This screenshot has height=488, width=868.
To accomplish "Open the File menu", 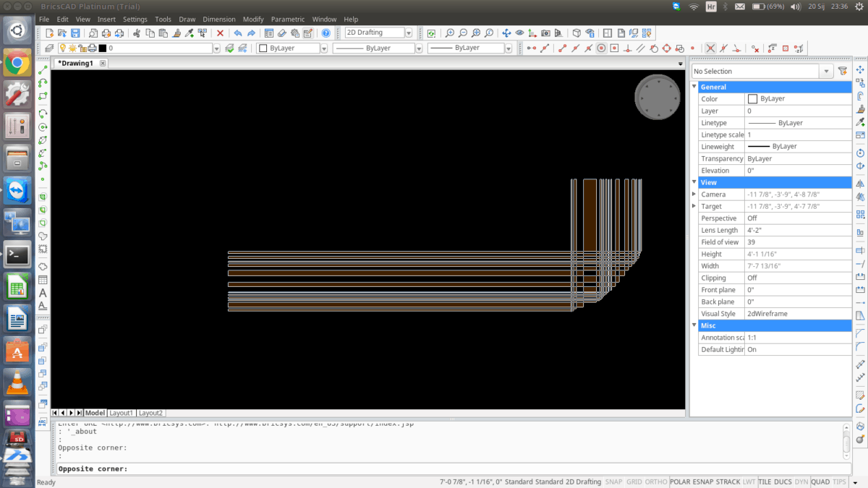I will point(44,20).
